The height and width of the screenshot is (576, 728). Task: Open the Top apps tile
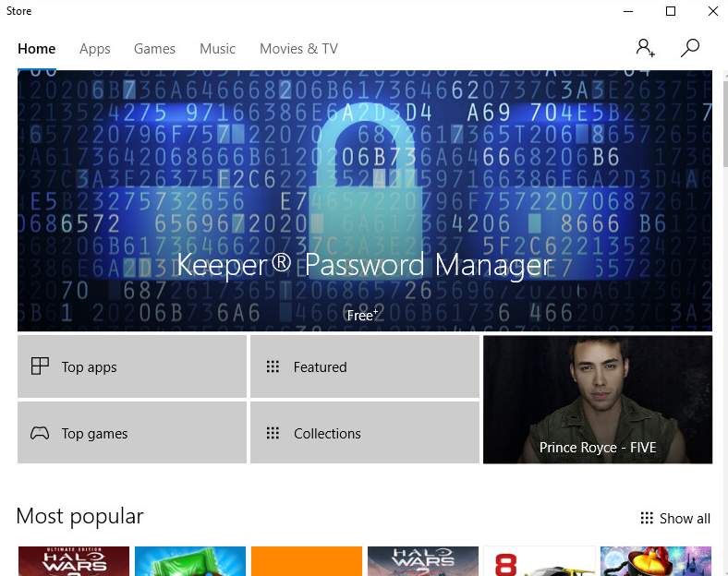tap(132, 366)
